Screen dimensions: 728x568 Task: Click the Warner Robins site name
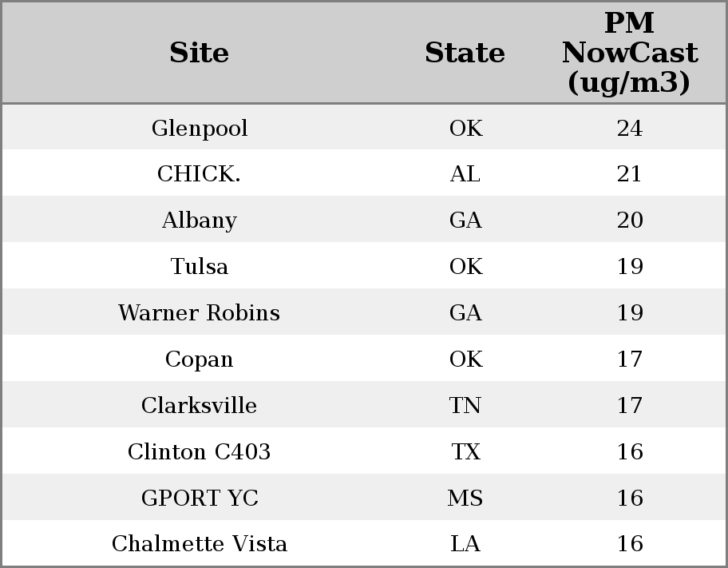[x=199, y=313]
